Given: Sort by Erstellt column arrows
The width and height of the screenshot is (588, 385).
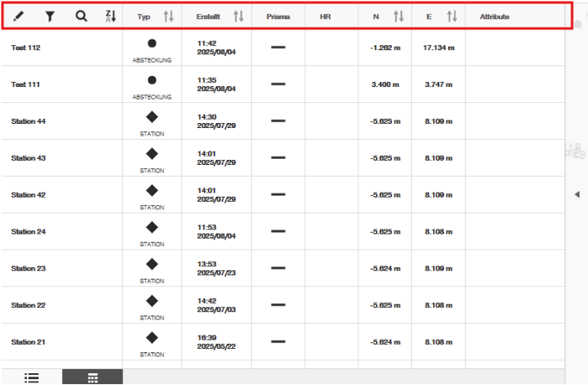Looking at the screenshot, I should (238, 16).
